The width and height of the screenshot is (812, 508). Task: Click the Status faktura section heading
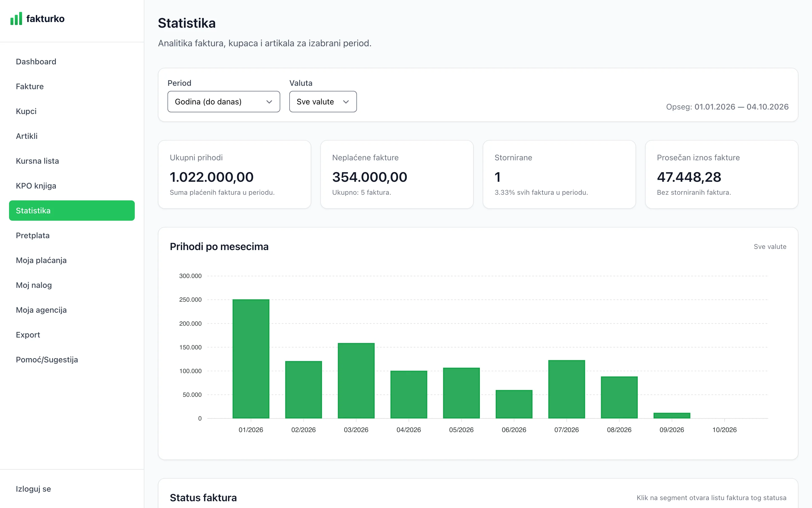(x=203, y=498)
